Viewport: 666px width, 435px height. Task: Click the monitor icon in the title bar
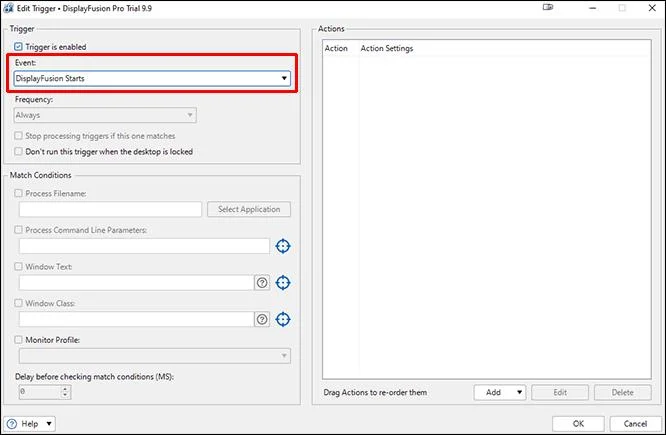548,7
